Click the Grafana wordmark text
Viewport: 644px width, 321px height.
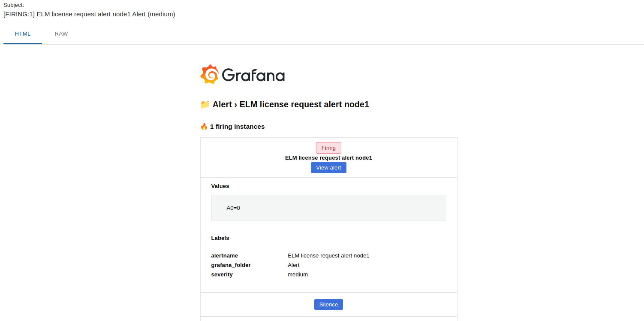coord(253,75)
